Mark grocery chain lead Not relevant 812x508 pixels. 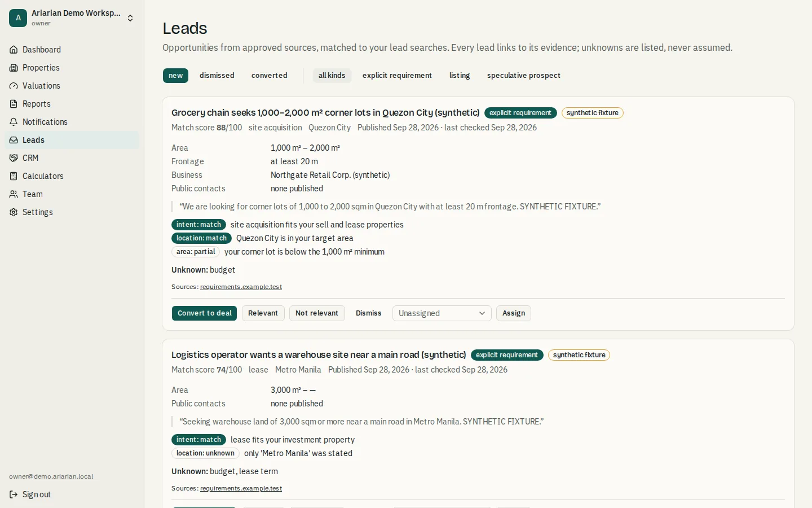pos(317,313)
